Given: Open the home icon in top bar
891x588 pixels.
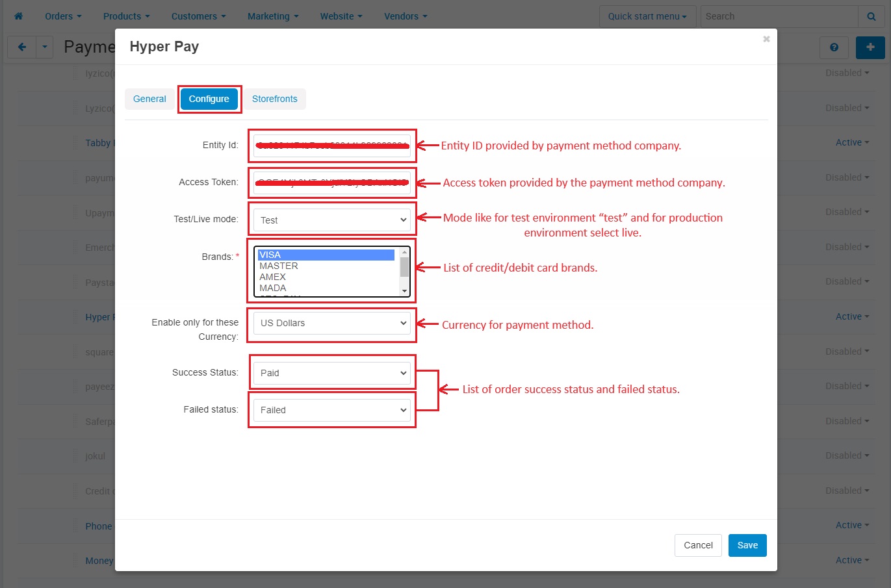Looking at the screenshot, I should click(18, 16).
